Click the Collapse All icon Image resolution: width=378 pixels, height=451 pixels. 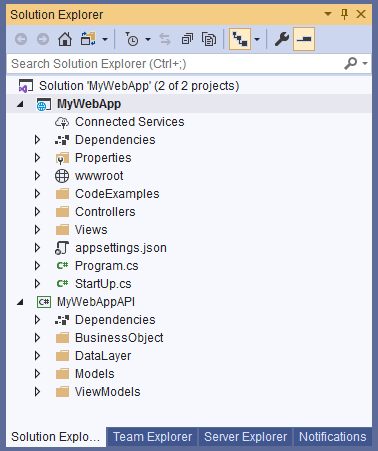coord(187,39)
